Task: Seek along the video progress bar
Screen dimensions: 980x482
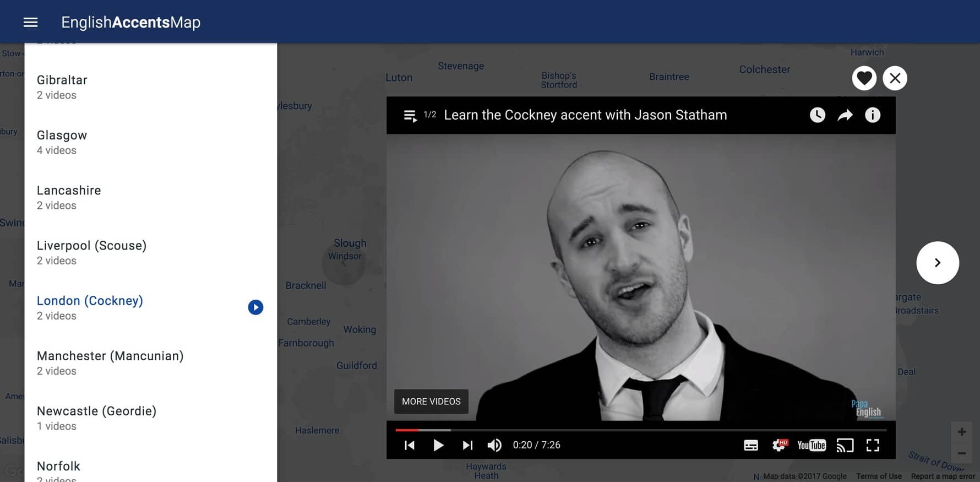Action: pos(641,430)
